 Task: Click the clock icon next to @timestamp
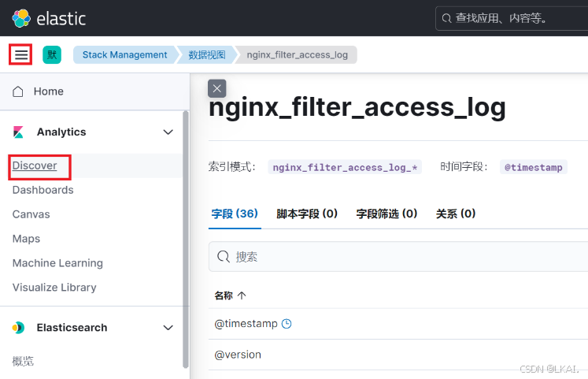(x=287, y=324)
